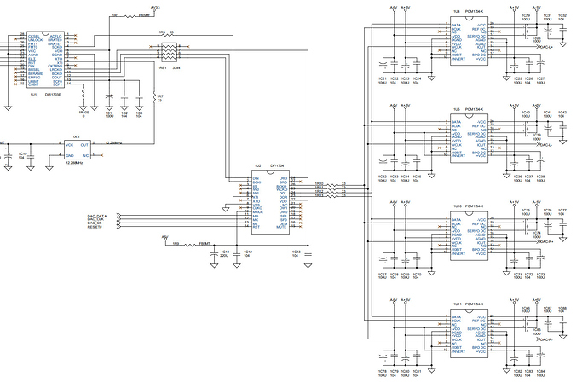Select the top PCM1704-K DAC chip 1U4

[x=470, y=41]
